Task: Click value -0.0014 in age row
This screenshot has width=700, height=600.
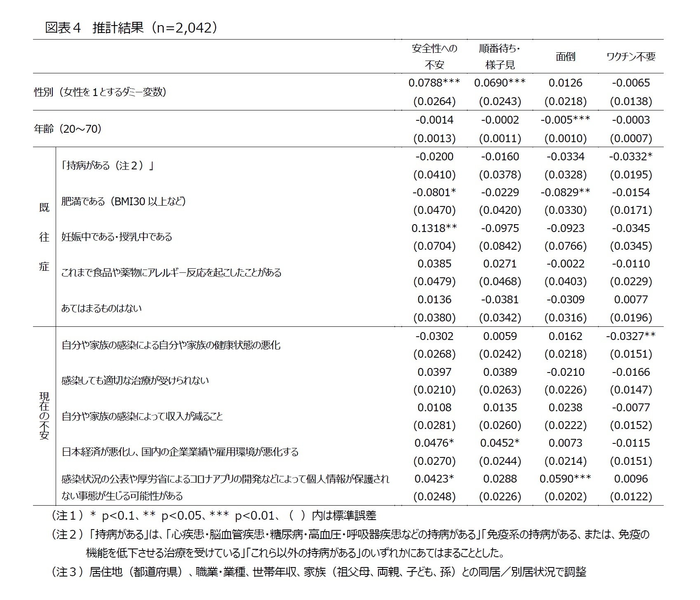Action: [435, 120]
